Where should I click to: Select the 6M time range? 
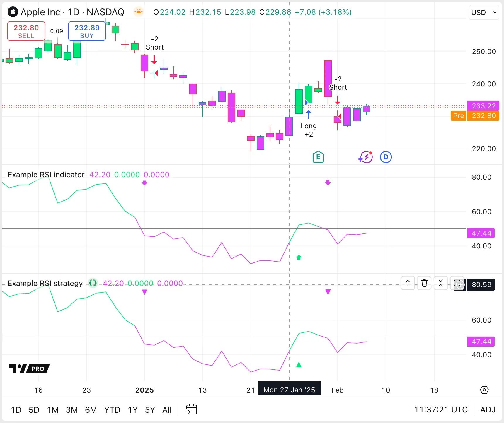[x=91, y=410]
